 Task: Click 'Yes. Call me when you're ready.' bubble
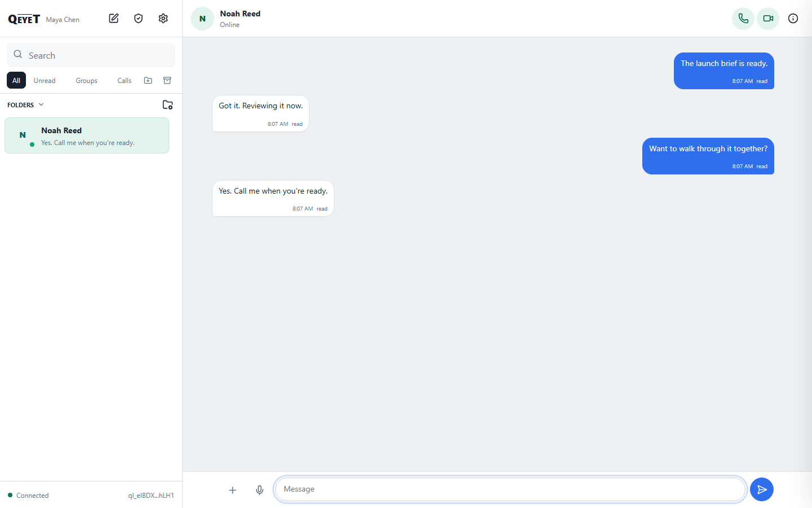click(x=273, y=199)
